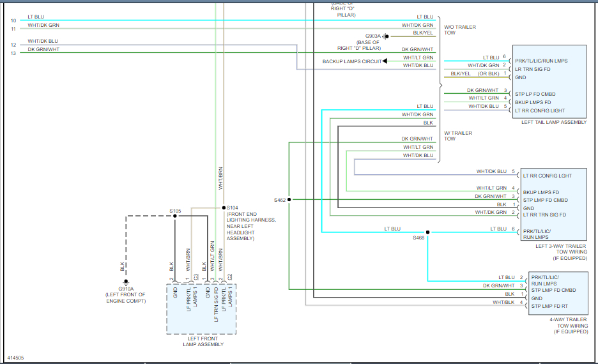The width and height of the screenshot is (598, 364).
Task: Click the G910A ground point symbol
Action: pyautogui.click(x=126, y=281)
